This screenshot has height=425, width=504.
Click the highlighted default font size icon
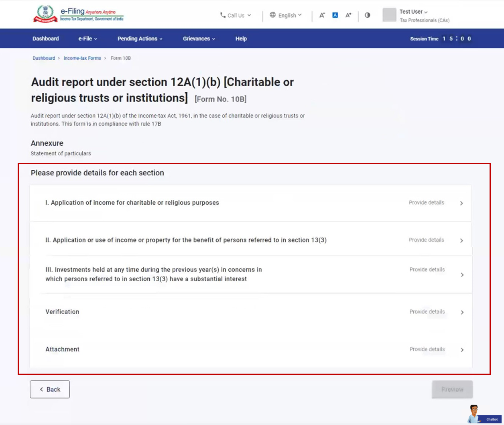pos(335,15)
